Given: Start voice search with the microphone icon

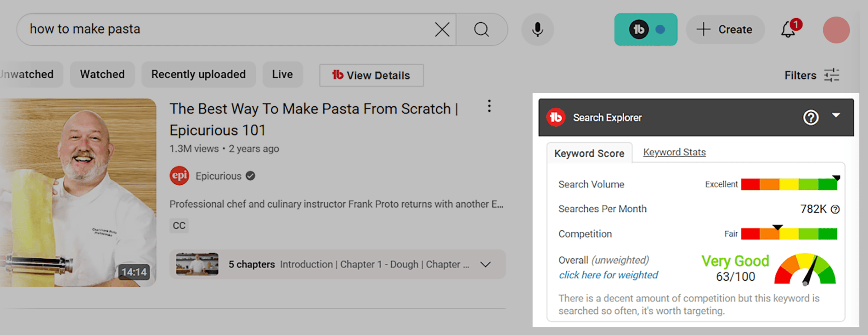Looking at the screenshot, I should [538, 29].
